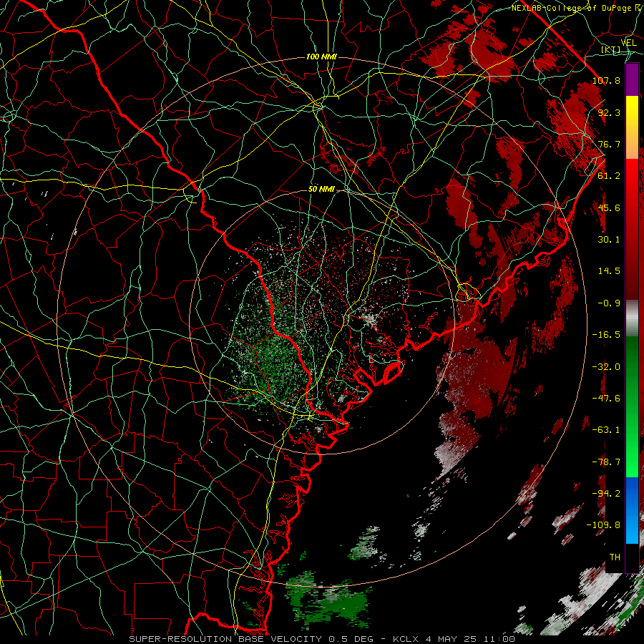Select the 30.1 value on velocity scale
Image resolution: width=644 pixels, height=644 pixels.
click(x=609, y=240)
